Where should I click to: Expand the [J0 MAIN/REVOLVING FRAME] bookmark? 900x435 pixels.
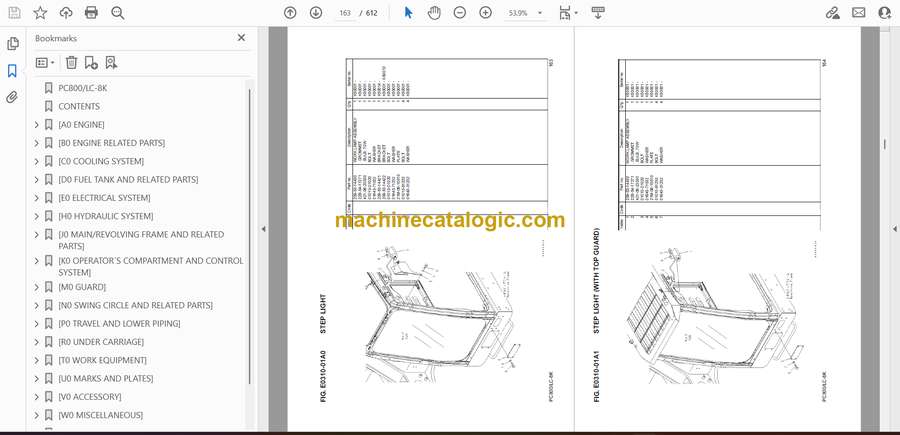pyautogui.click(x=37, y=235)
